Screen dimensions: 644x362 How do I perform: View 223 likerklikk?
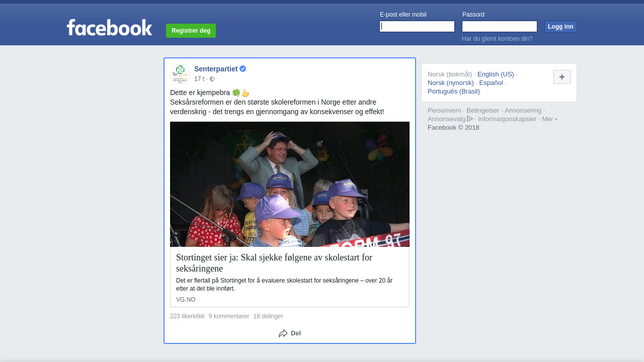[187, 316]
